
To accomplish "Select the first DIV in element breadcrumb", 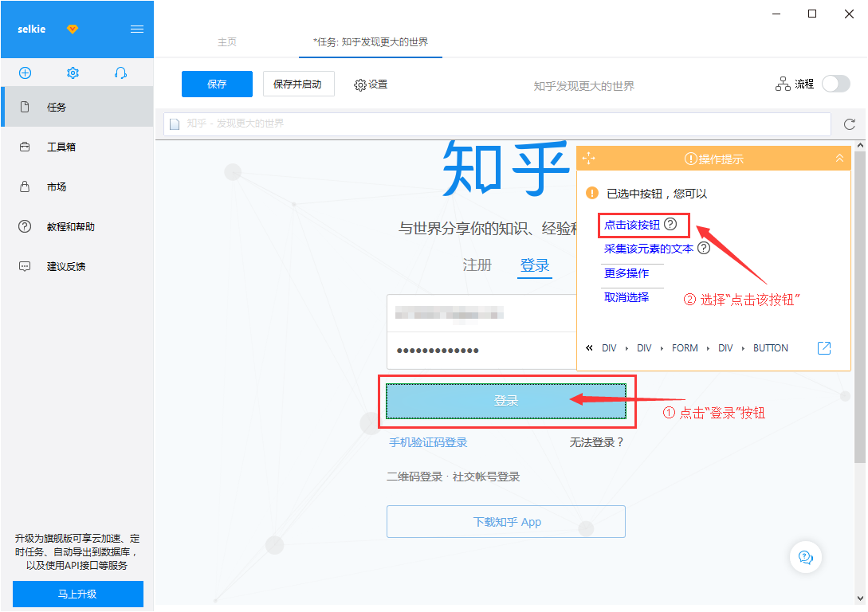I will click(x=609, y=347).
